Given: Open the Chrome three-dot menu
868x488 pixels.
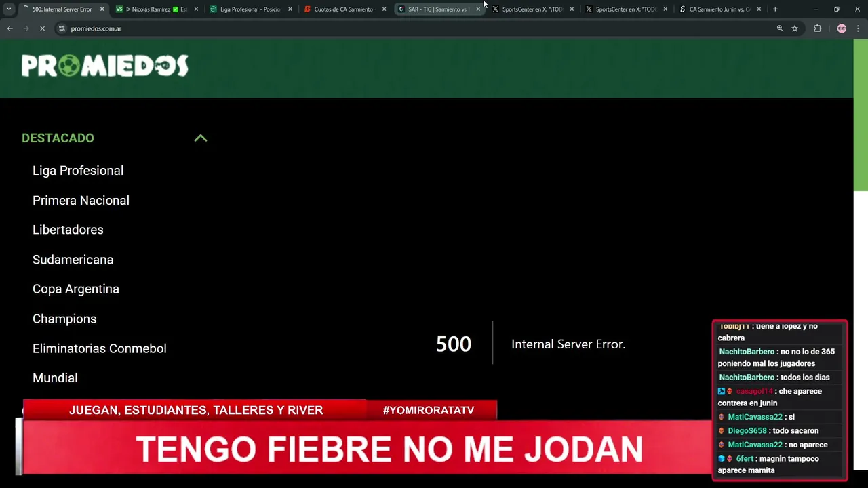Looking at the screenshot, I should click(858, 28).
